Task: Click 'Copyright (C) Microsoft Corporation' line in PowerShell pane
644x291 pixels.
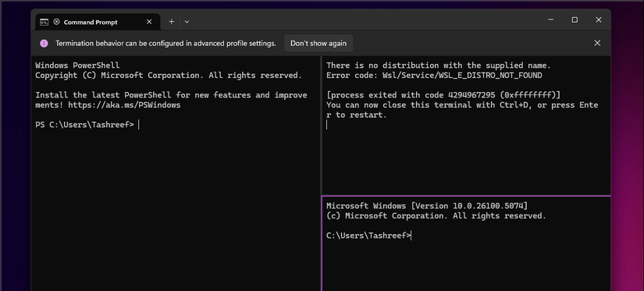Action: tap(169, 76)
